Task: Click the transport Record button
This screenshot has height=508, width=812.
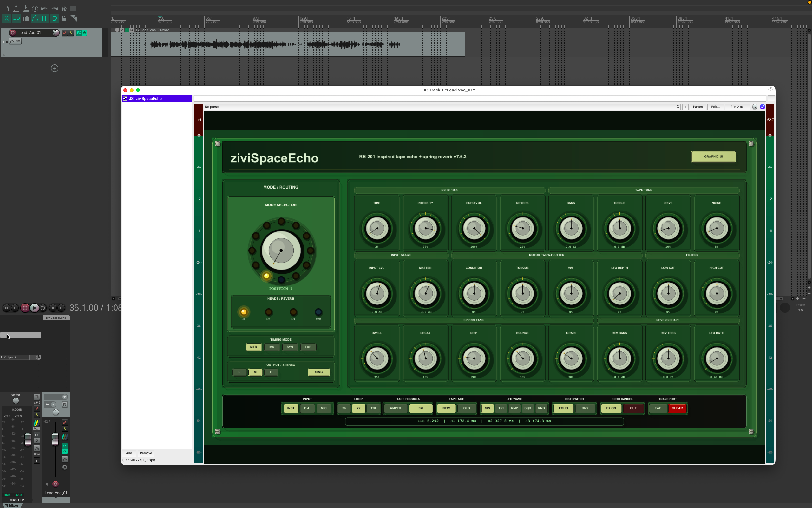Action: coord(25,308)
